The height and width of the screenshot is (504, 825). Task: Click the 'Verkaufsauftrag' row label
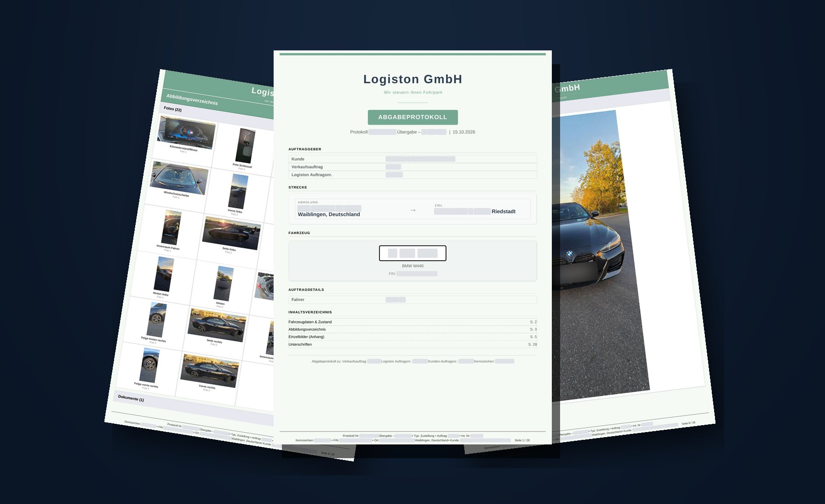(307, 167)
